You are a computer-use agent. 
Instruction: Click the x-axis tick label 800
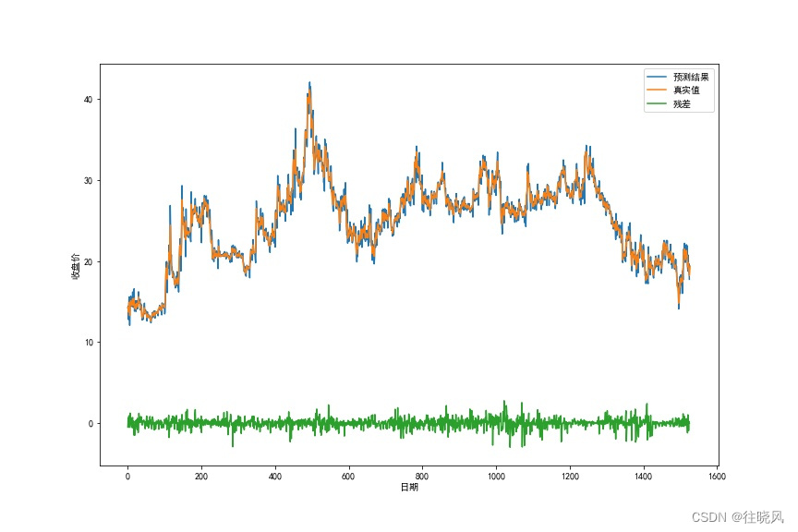422,477
